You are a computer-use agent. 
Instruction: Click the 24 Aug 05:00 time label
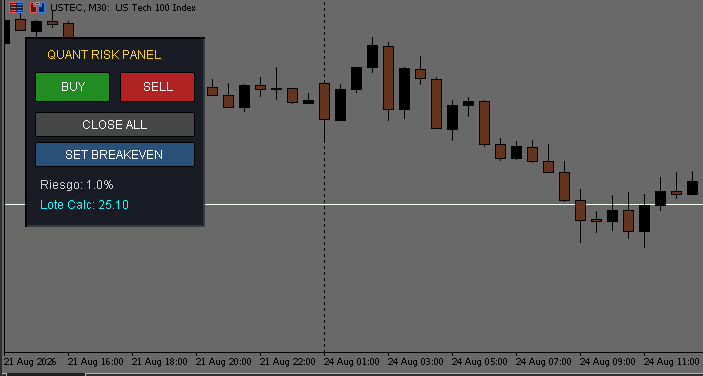coord(480,362)
